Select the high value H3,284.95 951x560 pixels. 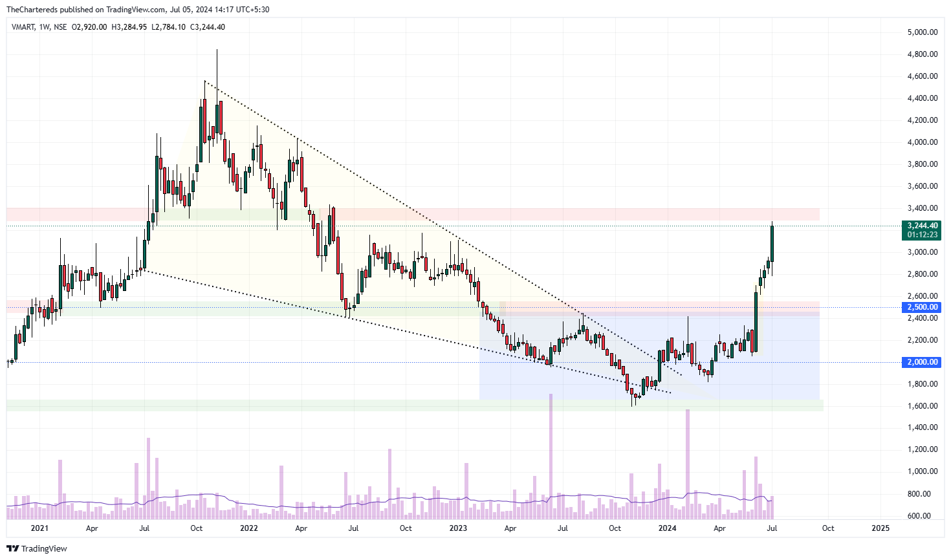(129, 27)
